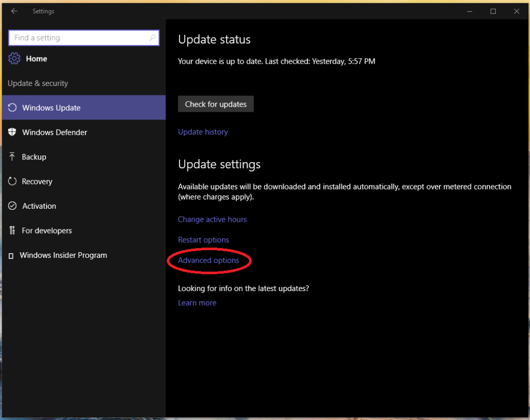
Task: Open the Restart options link
Action: point(203,240)
